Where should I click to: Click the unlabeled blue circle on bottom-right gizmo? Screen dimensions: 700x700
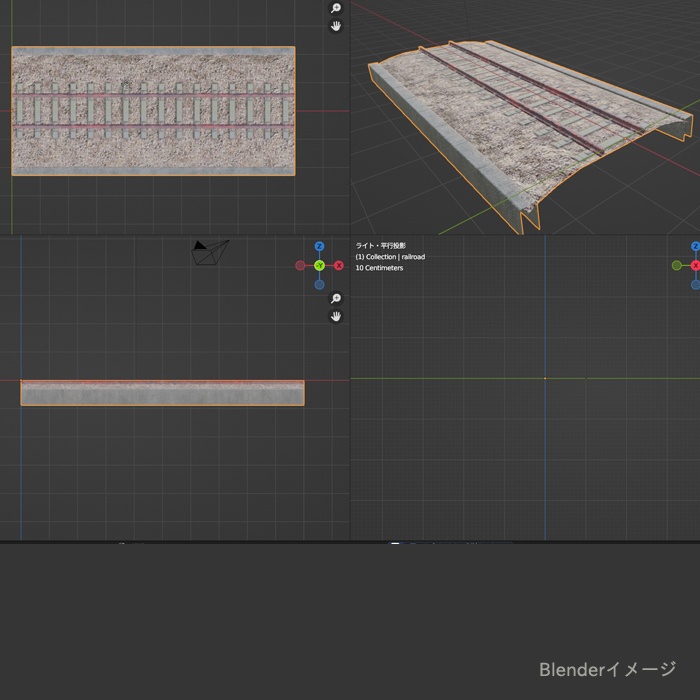(696, 285)
